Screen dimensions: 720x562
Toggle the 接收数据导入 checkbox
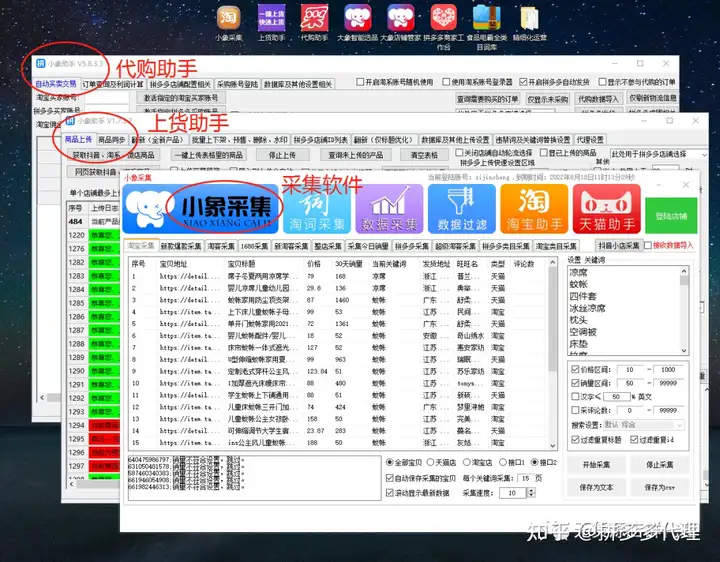point(648,246)
